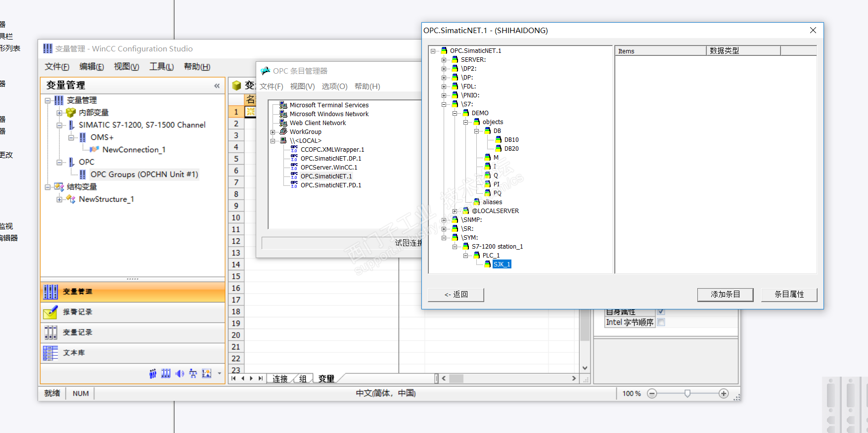Click the Microsoft Terminal Services network icon
Screen dimensions: 868x433
click(x=283, y=105)
